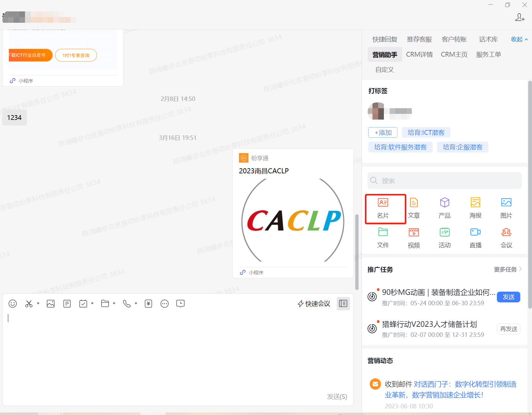Expand the folder icon dropdown arrow

(114, 303)
